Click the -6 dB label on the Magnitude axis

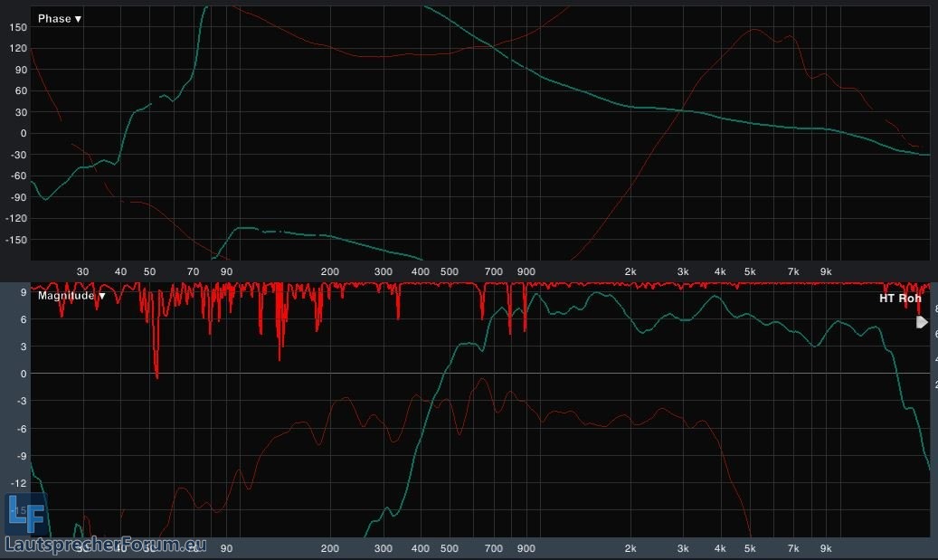click(20, 429)
